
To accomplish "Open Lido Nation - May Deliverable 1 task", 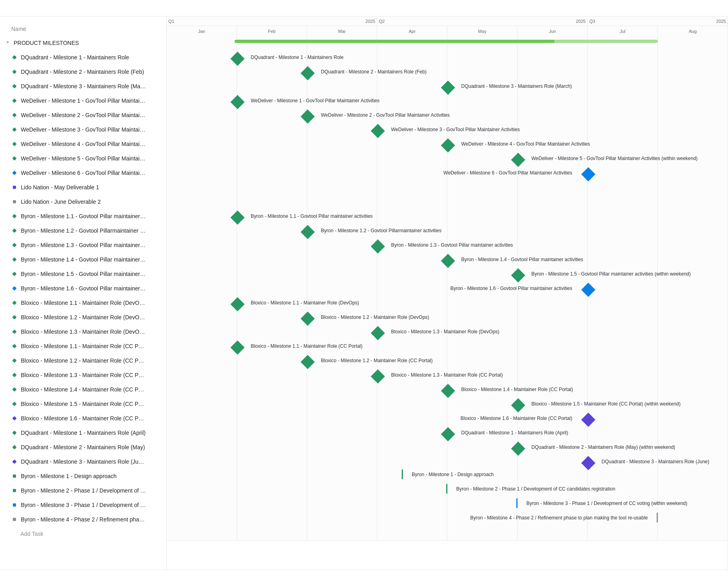I will point(60,187).
